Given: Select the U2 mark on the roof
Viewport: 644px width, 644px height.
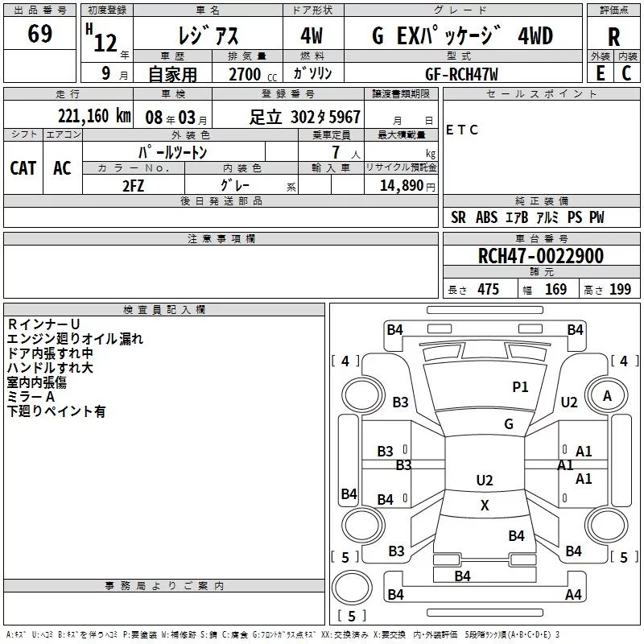Looking at the screenshot, I should click(485, 480).
